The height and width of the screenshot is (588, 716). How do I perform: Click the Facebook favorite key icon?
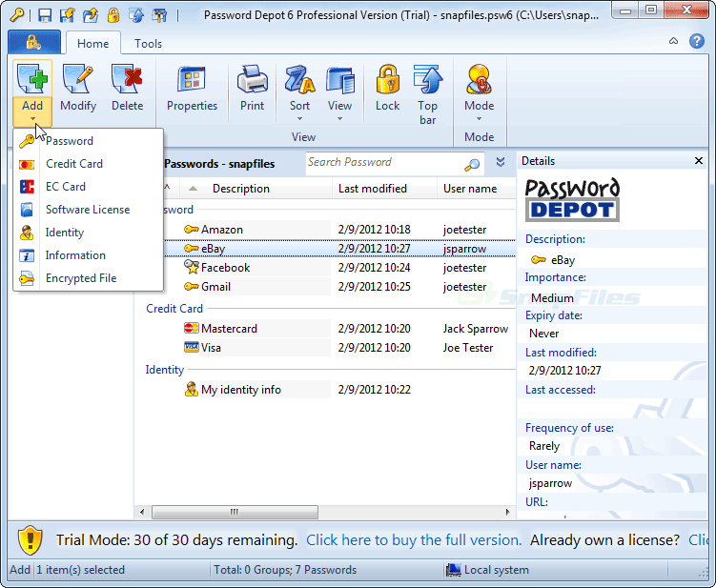pos(192,267)
